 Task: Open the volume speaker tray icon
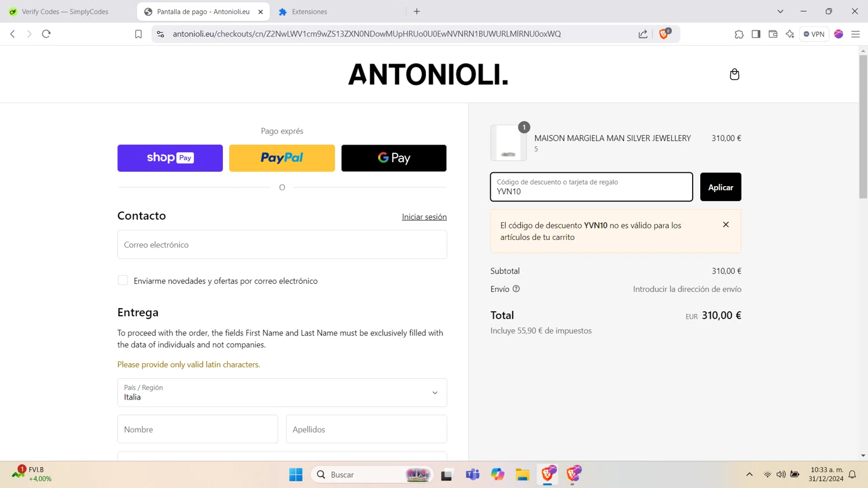[x=781, y=475]
